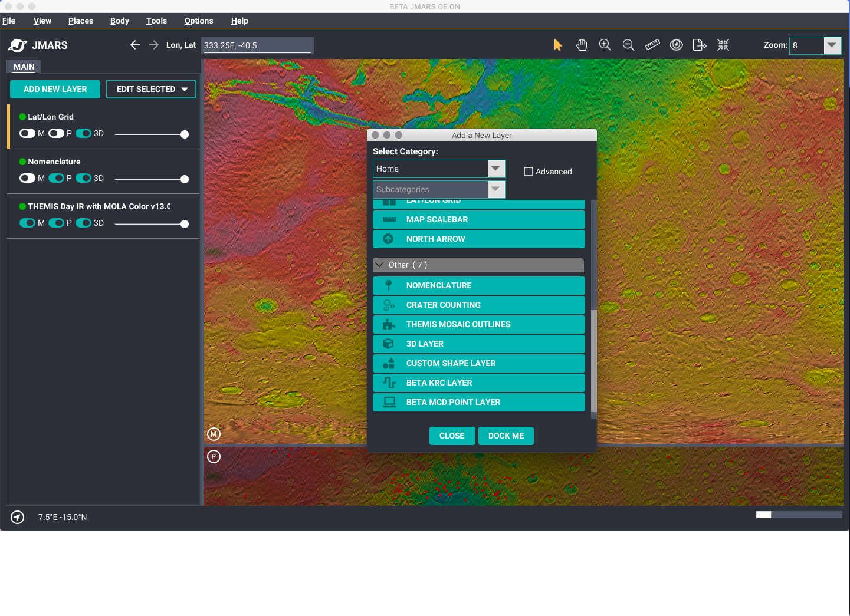Toggle THEMIS Day IR P switch
Image resolution: width=850 pixels, height=616 pixels.
[56, 223]
